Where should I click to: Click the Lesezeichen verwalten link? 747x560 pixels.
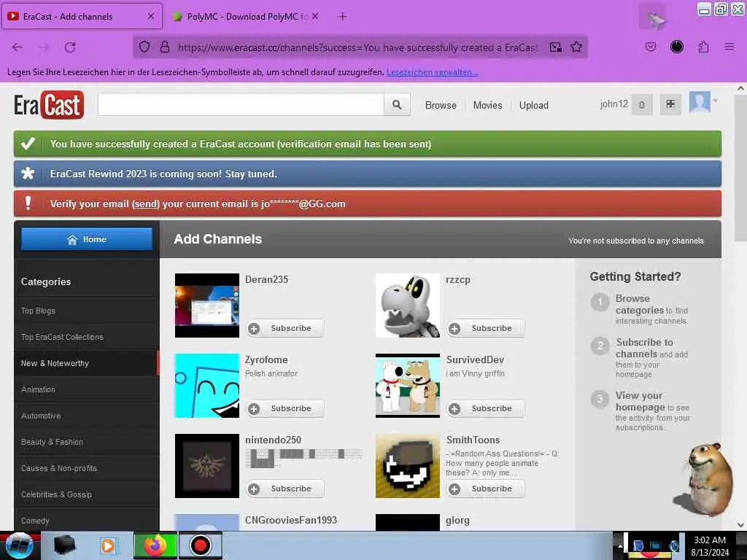(x=433, y=72)
